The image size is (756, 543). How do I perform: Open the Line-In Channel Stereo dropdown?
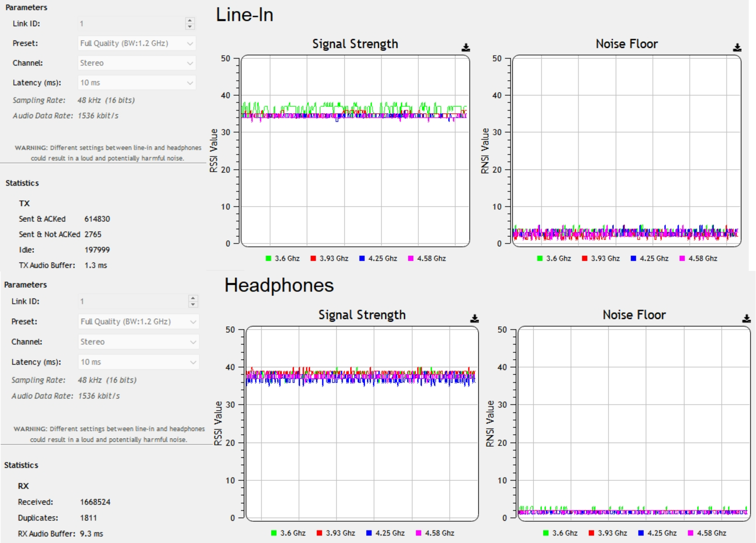point(137,63)
